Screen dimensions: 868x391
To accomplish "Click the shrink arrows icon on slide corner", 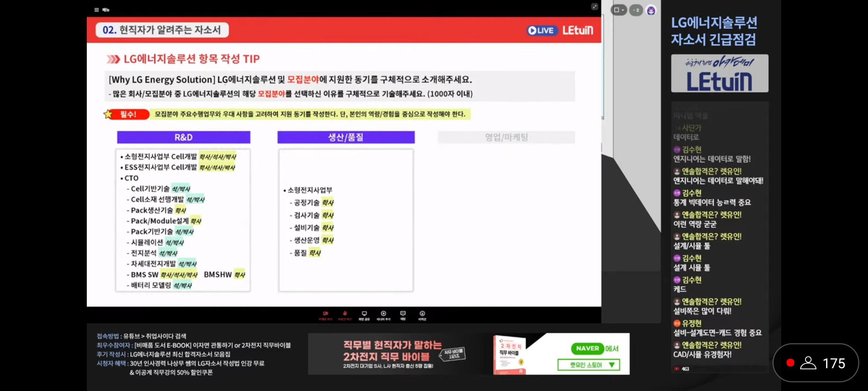I will 595,7.
